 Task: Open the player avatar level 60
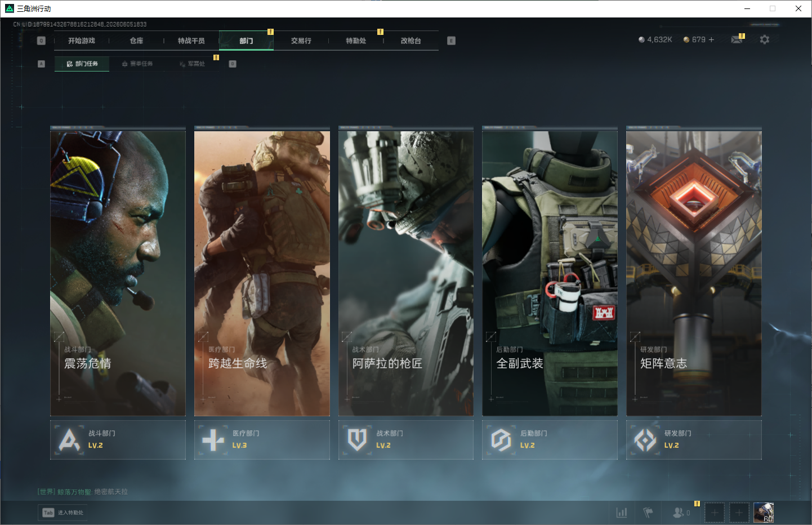(764, 513)
